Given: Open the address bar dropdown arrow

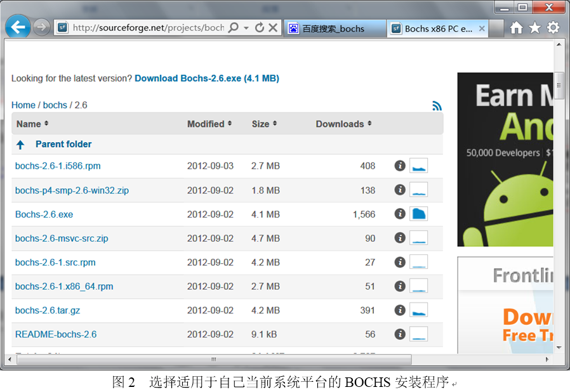Looking at the screenshot, I should [x=246, y=28].
